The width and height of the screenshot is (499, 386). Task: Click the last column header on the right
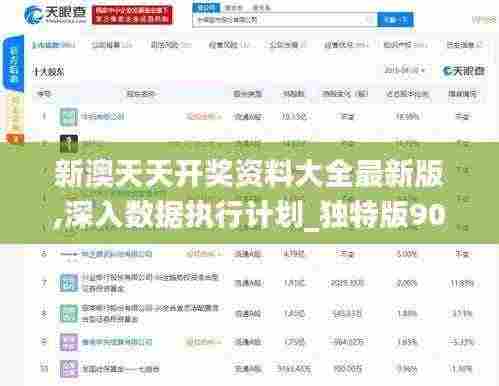463,94
